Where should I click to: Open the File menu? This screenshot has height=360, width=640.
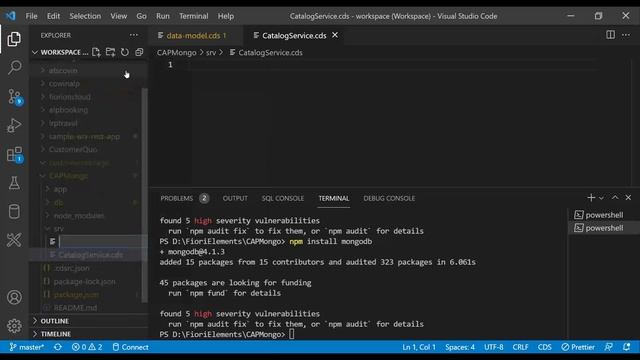pos(31,16)
